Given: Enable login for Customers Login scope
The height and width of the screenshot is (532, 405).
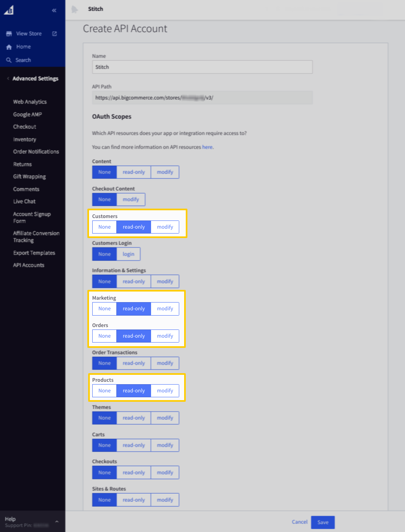Looking at the screenshot, I should point(128,254).
